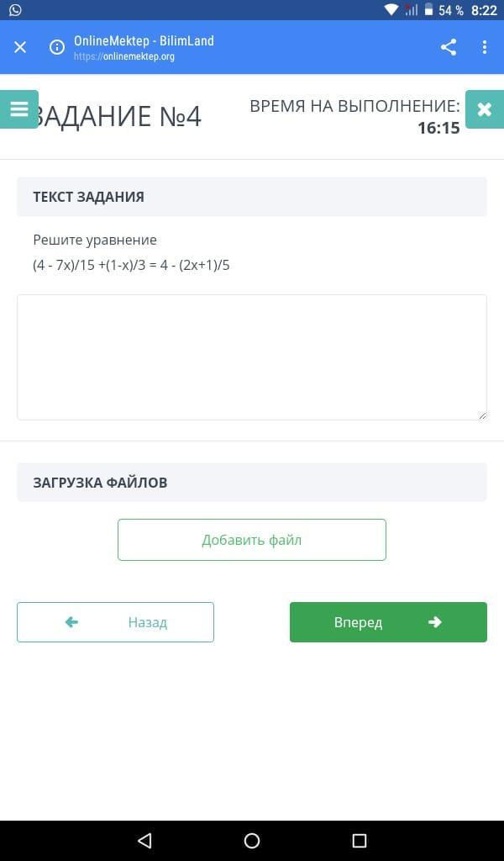Viewport: 504px width, 861px height.
Task: Tap the Android home circle button
Action: [252, 841]
